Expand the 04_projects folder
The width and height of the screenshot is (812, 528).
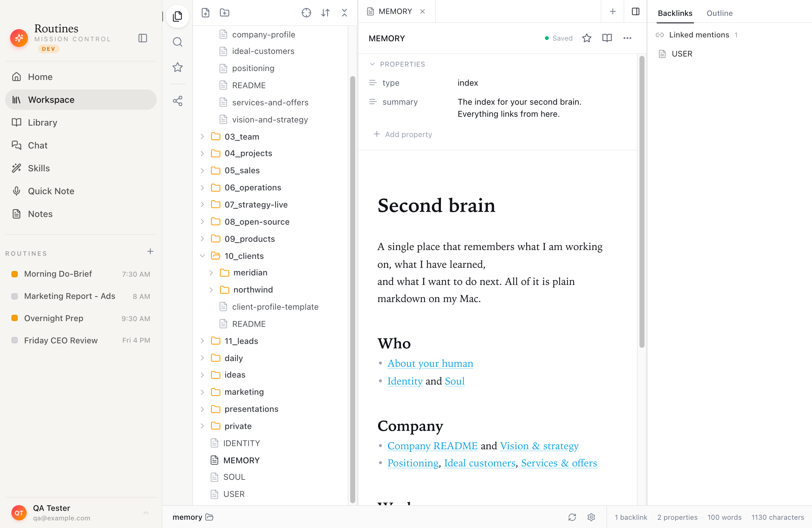pyautogui.click(x=202, y=153)
